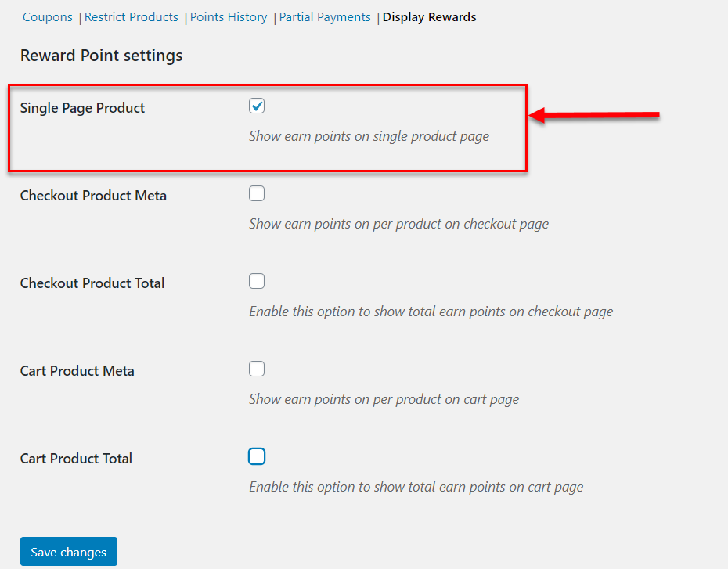Toggle the Cart Product Total checkbox
The width and height of the screenshot is (728, 569).
click(x=257, y=456)
